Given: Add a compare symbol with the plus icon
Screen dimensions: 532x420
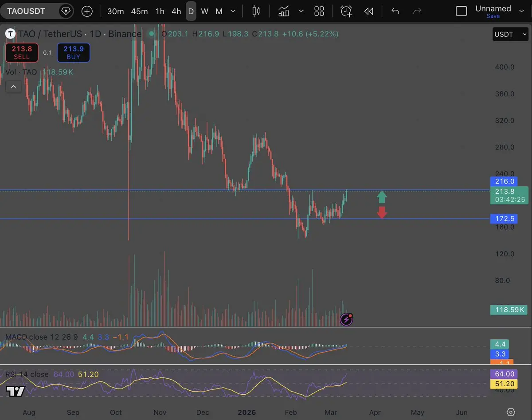Looking at the screenshot, I should [87, 11].
